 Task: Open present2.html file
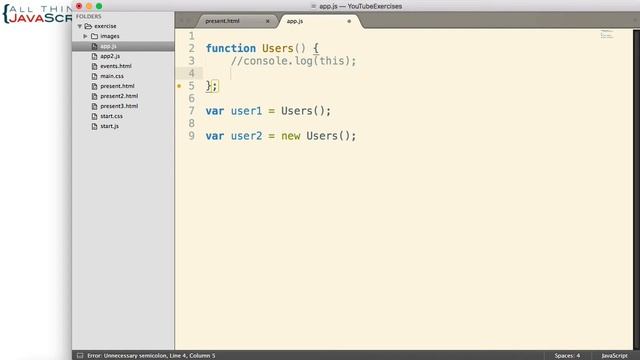click(x=119, y=96)
